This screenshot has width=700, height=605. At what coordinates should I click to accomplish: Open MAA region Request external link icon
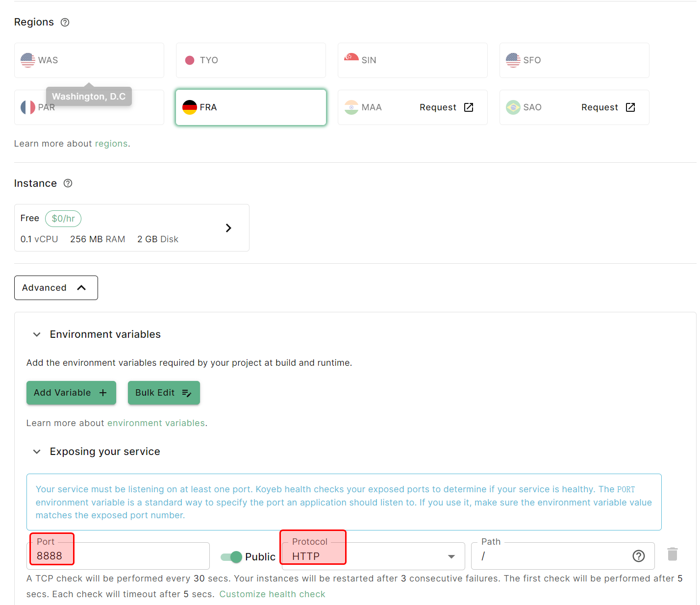point(469,107)
